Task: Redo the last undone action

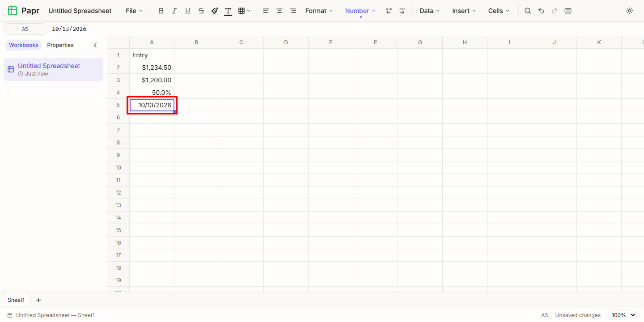Action: coord(555,11)
